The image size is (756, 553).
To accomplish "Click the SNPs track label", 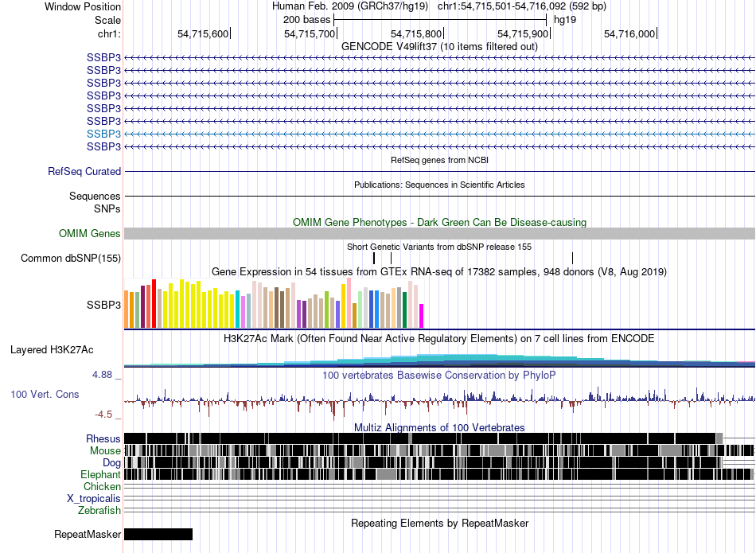I will coord(107,208).
